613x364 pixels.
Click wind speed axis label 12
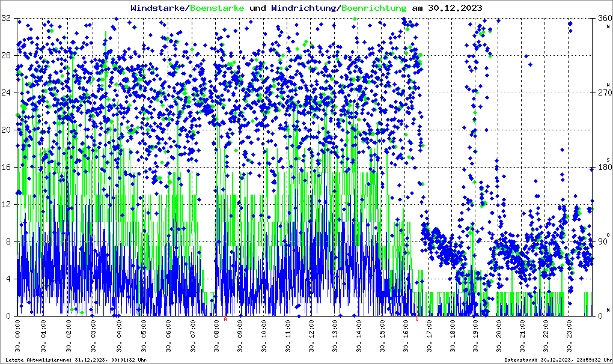(x=6, y=204)
